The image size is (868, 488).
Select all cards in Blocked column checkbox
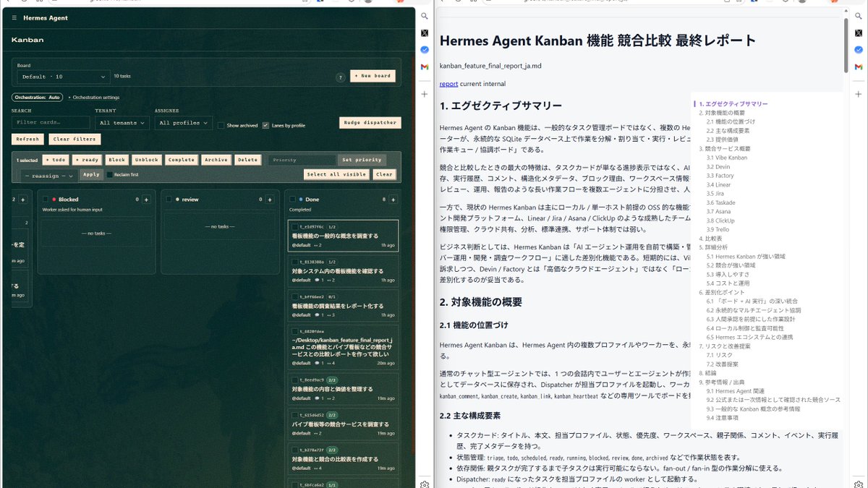pos(46,199)
